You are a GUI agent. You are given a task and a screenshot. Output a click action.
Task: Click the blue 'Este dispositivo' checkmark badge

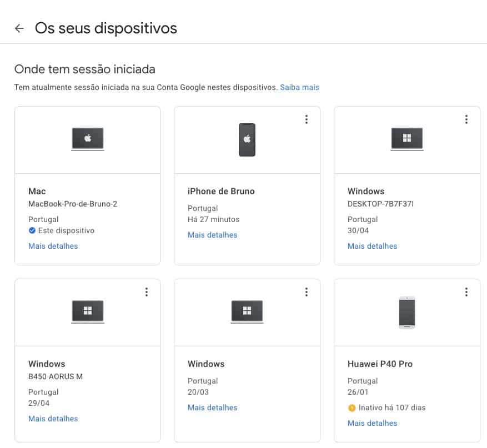32,230
